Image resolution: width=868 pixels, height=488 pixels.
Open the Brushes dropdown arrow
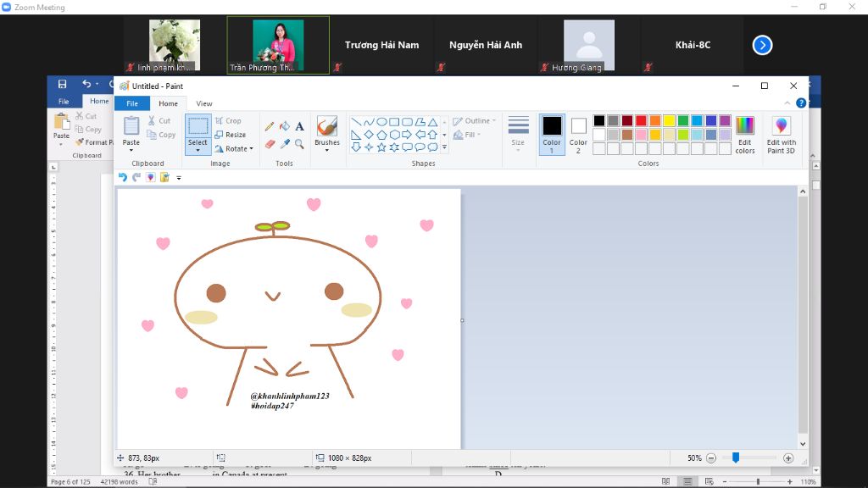[x=326, y=150]
